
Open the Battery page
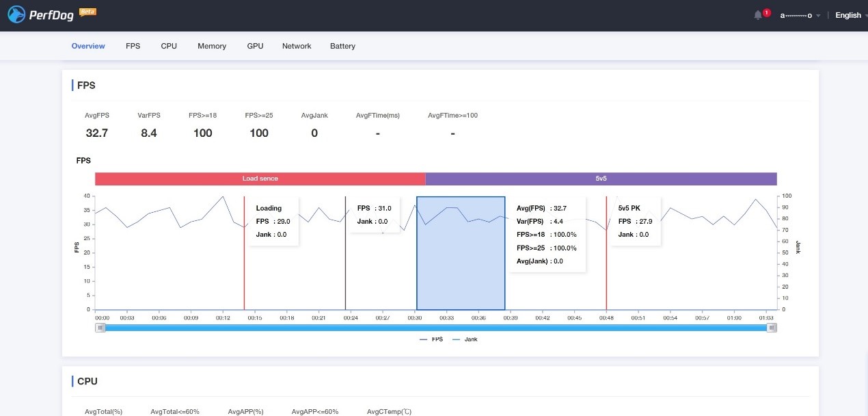tap(342, 46)
